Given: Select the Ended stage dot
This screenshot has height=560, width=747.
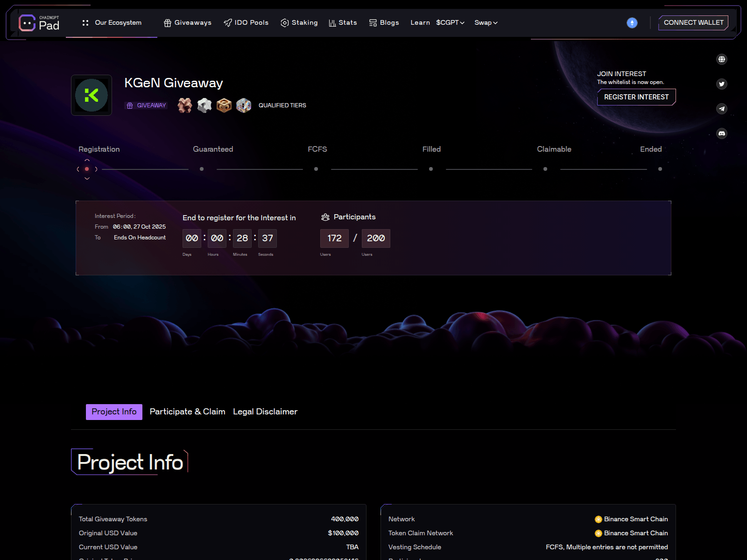Looking at the screenshot, I should coord(660,169).
